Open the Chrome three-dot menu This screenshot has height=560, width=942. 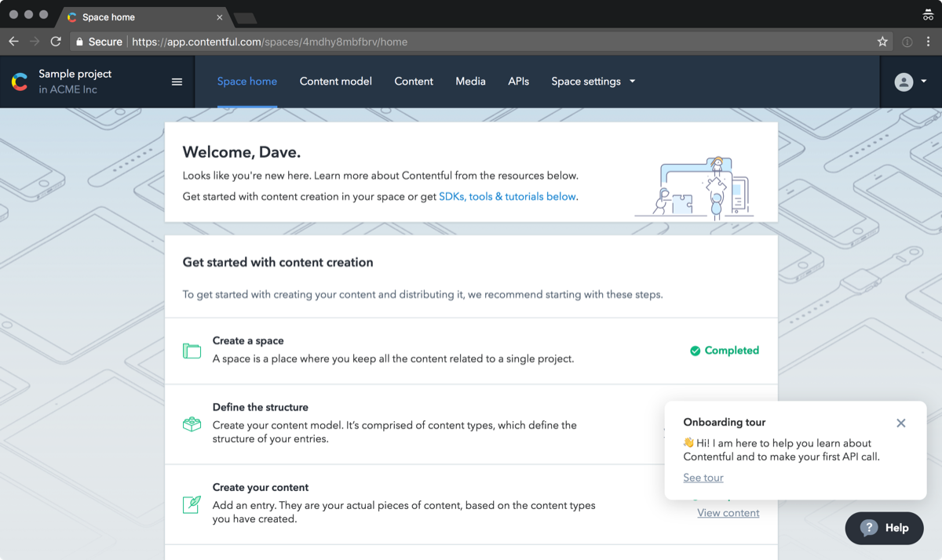[929, 42]
